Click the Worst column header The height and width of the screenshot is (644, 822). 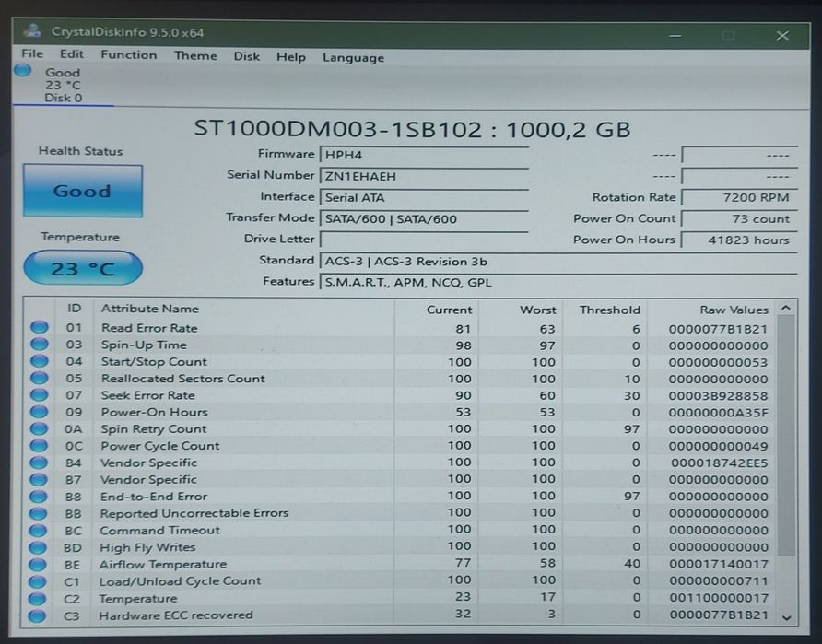point(537,310)
